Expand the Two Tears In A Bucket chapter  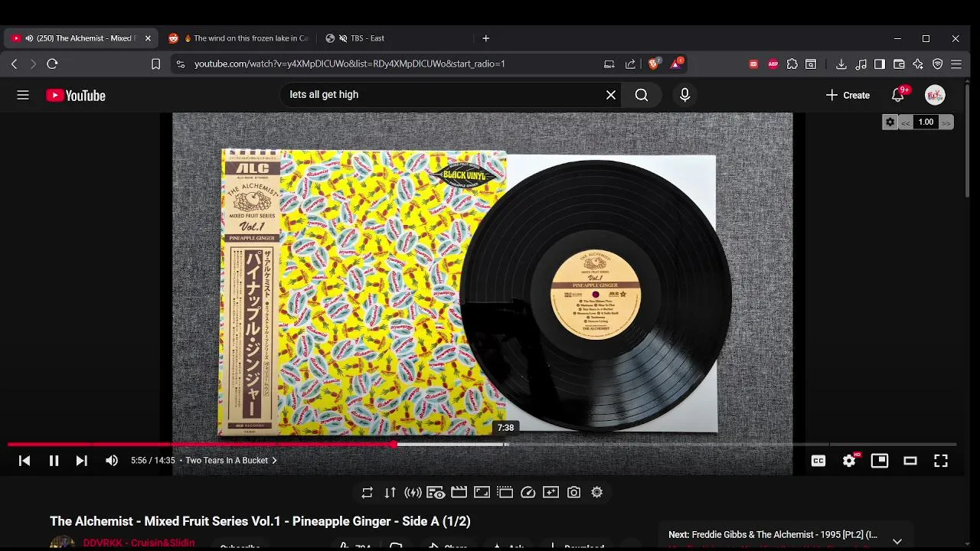[231, 461]
